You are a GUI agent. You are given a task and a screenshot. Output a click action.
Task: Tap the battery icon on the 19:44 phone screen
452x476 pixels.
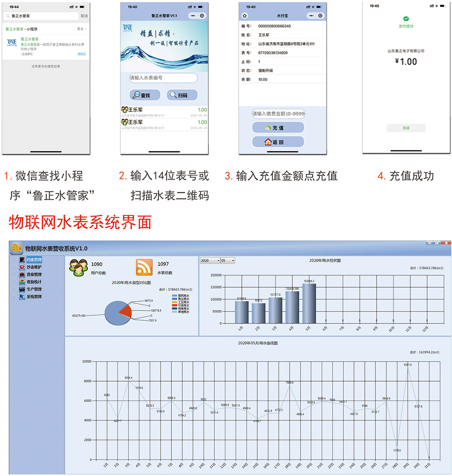[x=82, y=7]
